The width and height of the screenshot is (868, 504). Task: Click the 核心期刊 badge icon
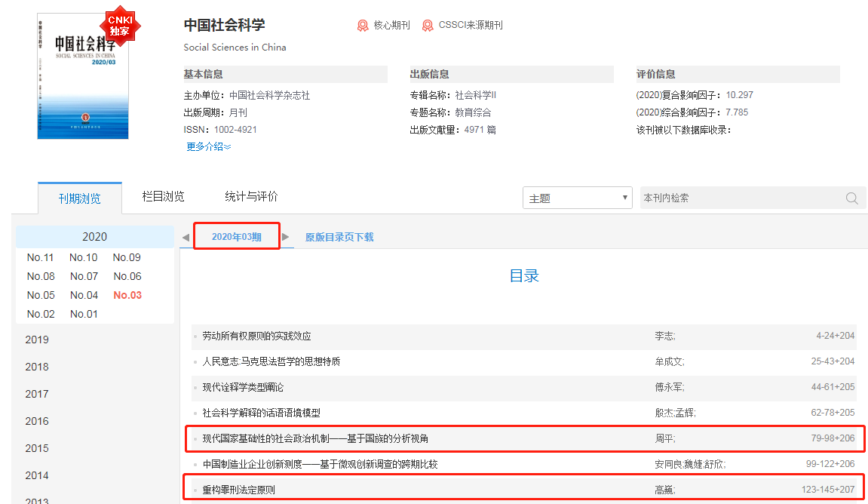point(363,26)
